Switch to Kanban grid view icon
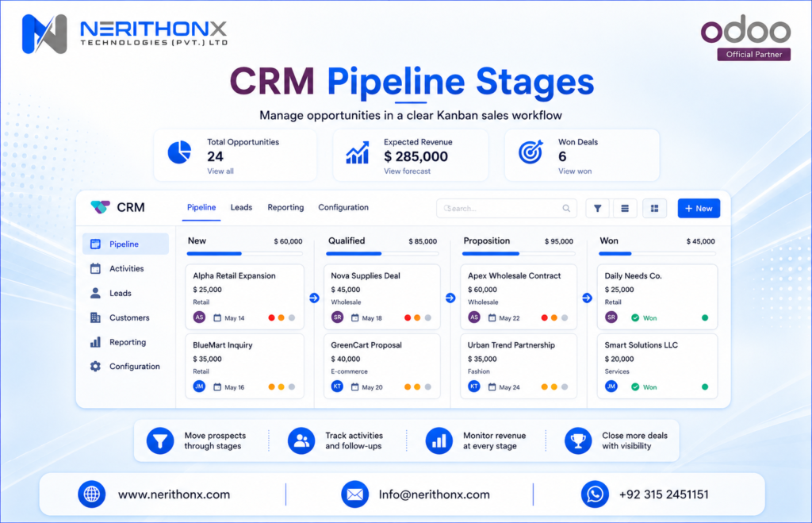 (x=654, y=209)
